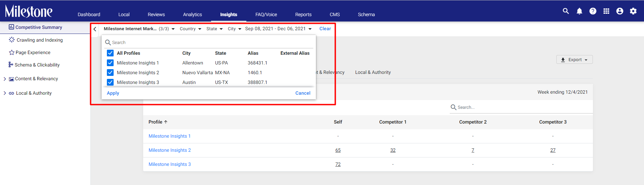Click the Competitor 1 column header
Screen dimensions: 644x185
[x=393, y=122]
